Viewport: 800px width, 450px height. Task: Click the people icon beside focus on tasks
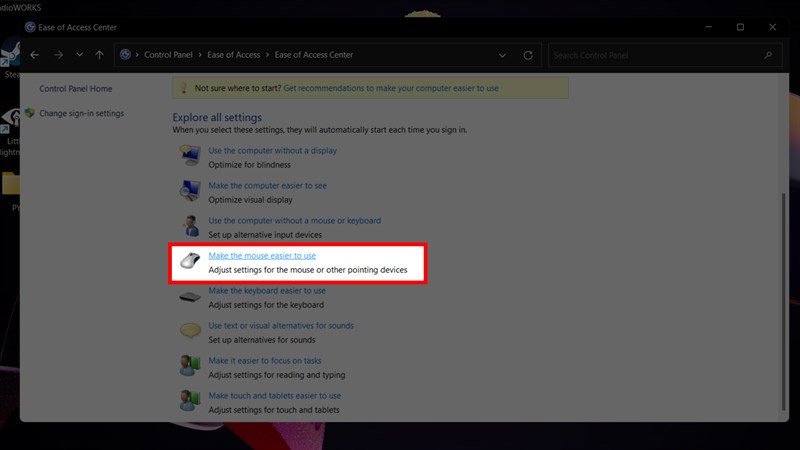(x=190, y=367)
